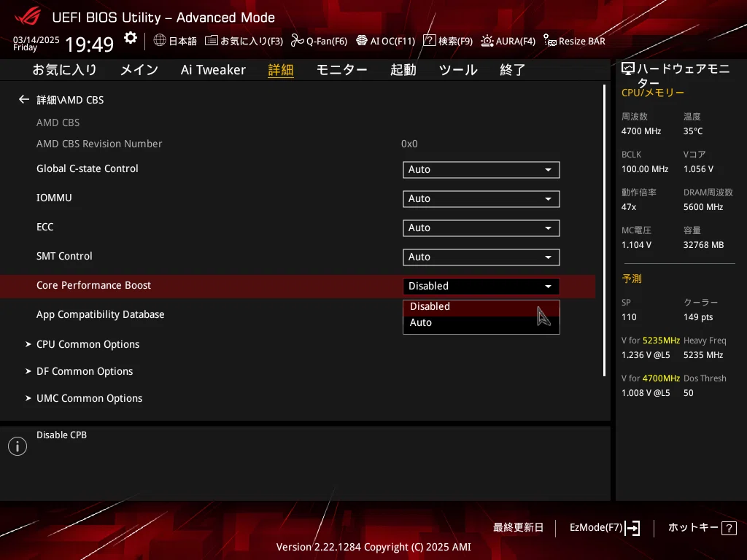Click the 35°C temperature value

coord(693,131)
